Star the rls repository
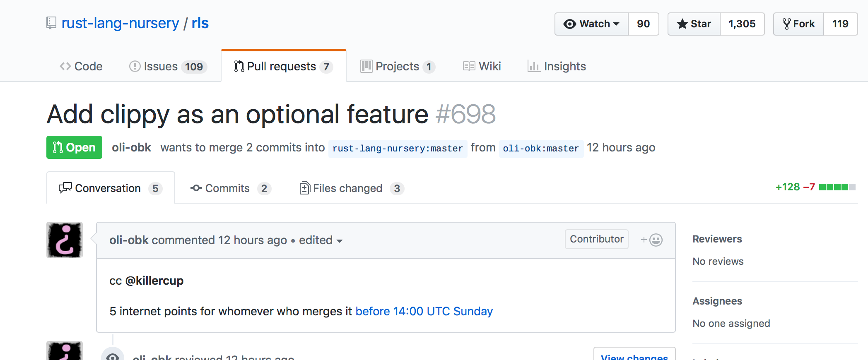 click(x=694, y=24)
